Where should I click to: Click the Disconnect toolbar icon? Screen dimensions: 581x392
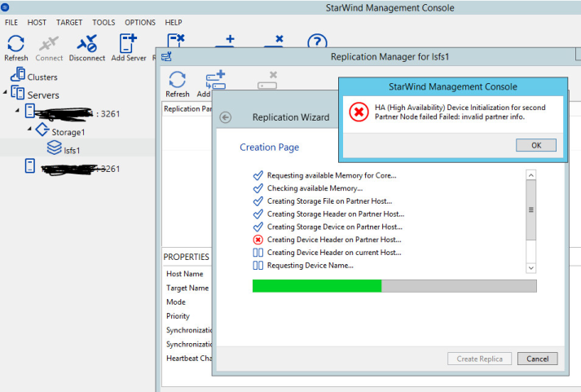[86, 44]
